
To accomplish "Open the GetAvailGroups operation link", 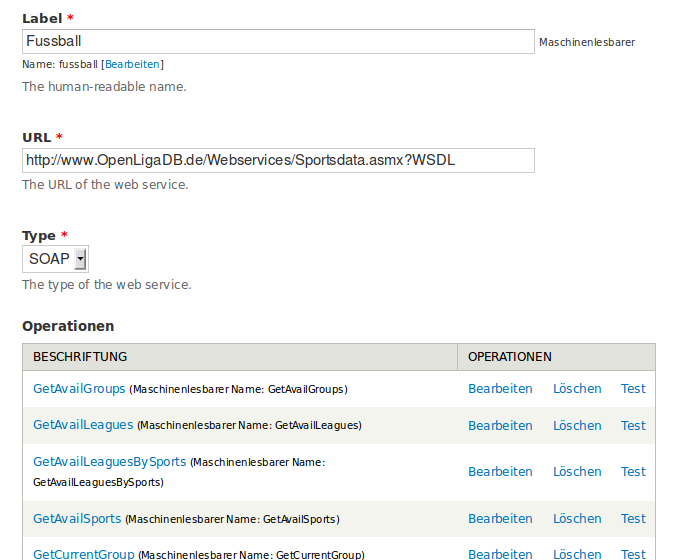I will pyautogui.click(x=79, y=388).
